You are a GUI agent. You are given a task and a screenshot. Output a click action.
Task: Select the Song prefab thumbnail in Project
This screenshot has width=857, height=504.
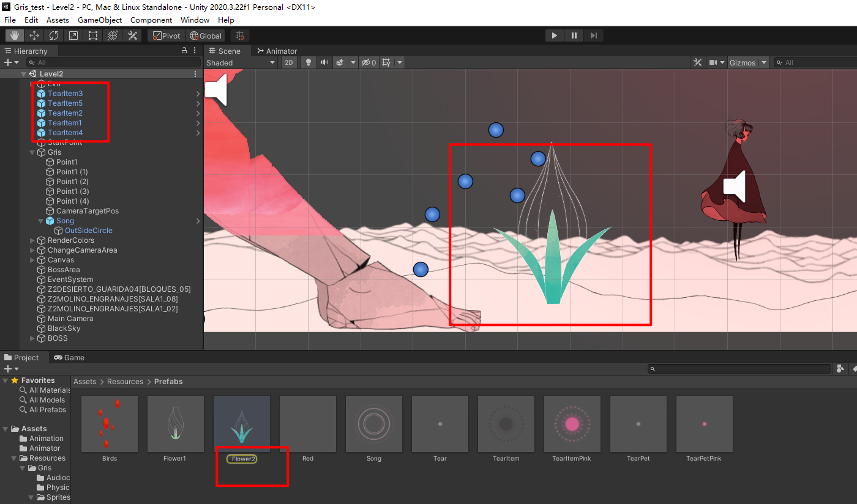[374, 424]
